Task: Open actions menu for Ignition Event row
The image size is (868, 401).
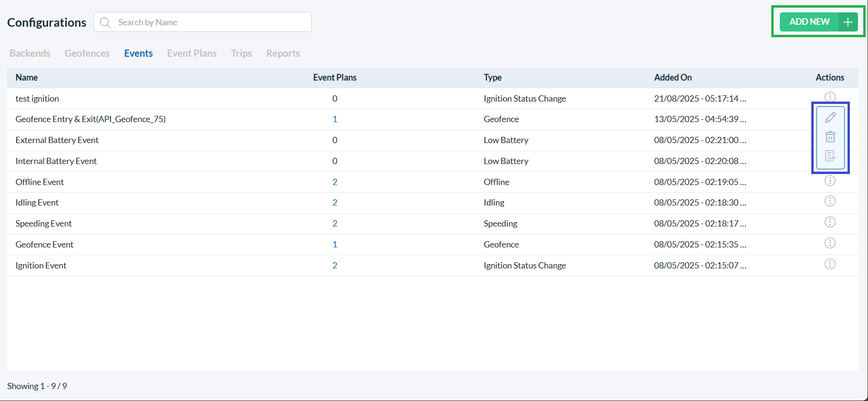Action: point(830,264)
